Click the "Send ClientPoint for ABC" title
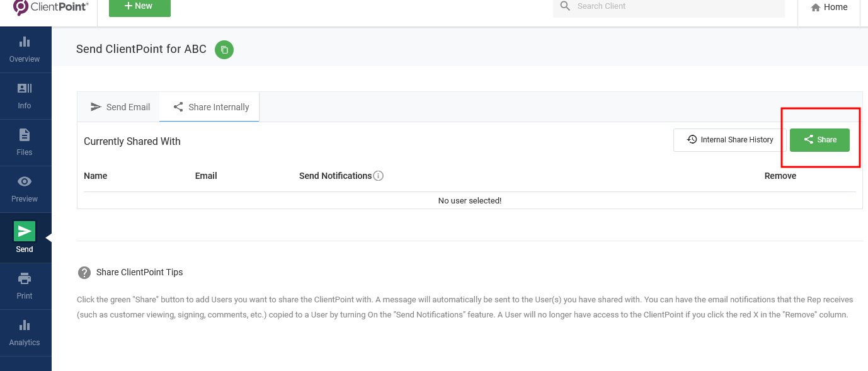Image resolution: width=868 pixels, height=371 pixels. click(141, 49)
